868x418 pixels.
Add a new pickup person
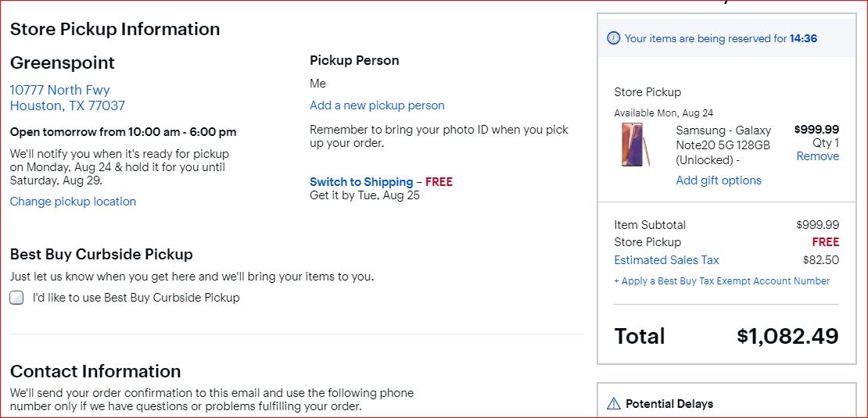(x=377, y=105)
